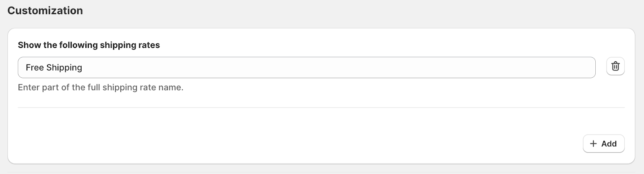
Task: Click the trash icon beside Free Shipping
Action: 615,66
